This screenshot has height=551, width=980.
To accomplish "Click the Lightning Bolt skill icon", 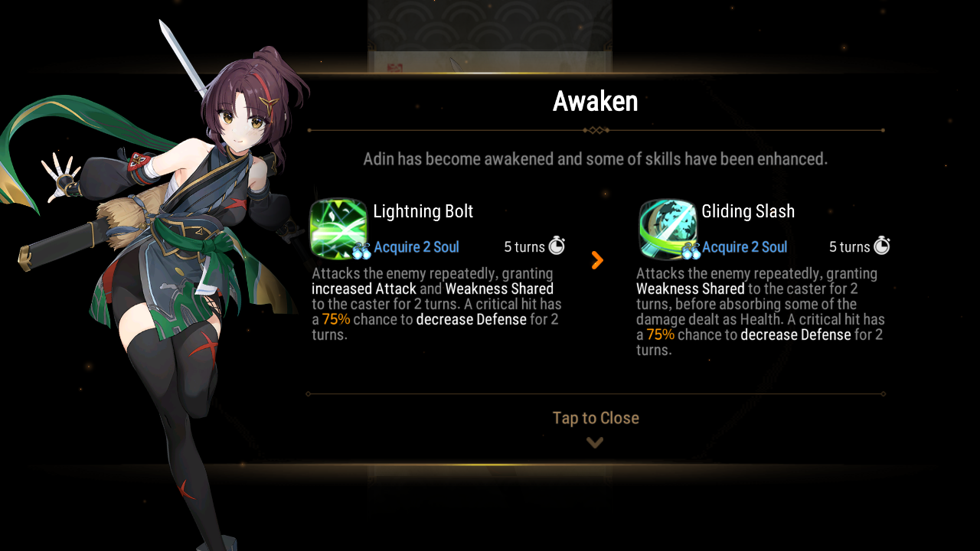I will click(x=338, y=230).
